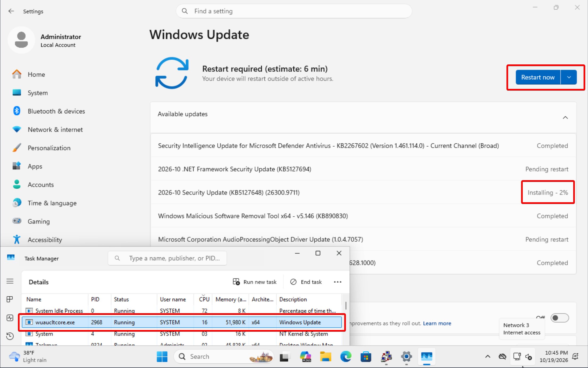Click the Restart now button
Viewport: 588px width, 368px height.
pyautogui.click(x=538, y=77)
